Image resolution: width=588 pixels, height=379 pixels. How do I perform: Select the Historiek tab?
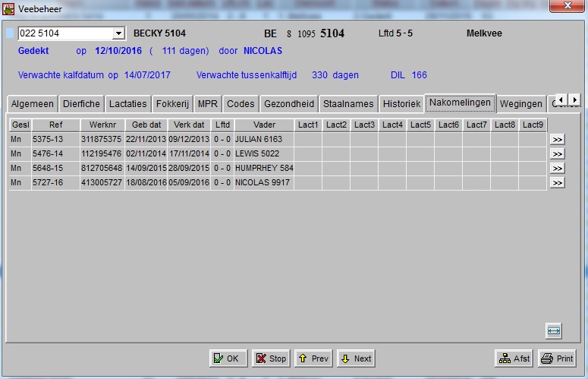coord(401,104)
